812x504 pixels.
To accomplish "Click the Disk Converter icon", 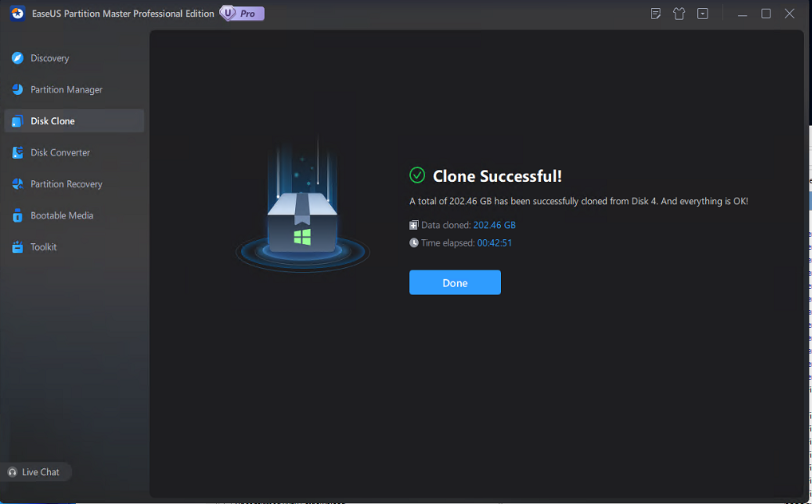I will point(18,152).
